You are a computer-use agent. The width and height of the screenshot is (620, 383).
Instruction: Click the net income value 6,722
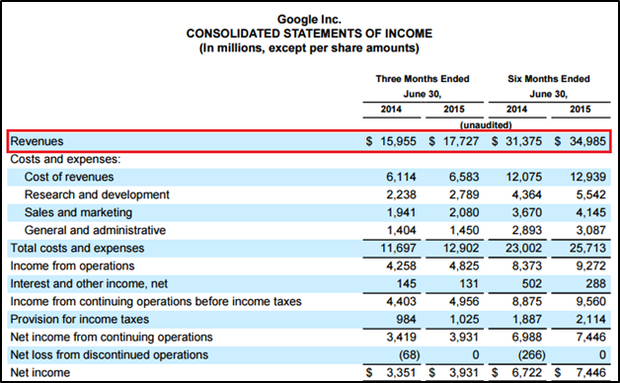point(527,372)
